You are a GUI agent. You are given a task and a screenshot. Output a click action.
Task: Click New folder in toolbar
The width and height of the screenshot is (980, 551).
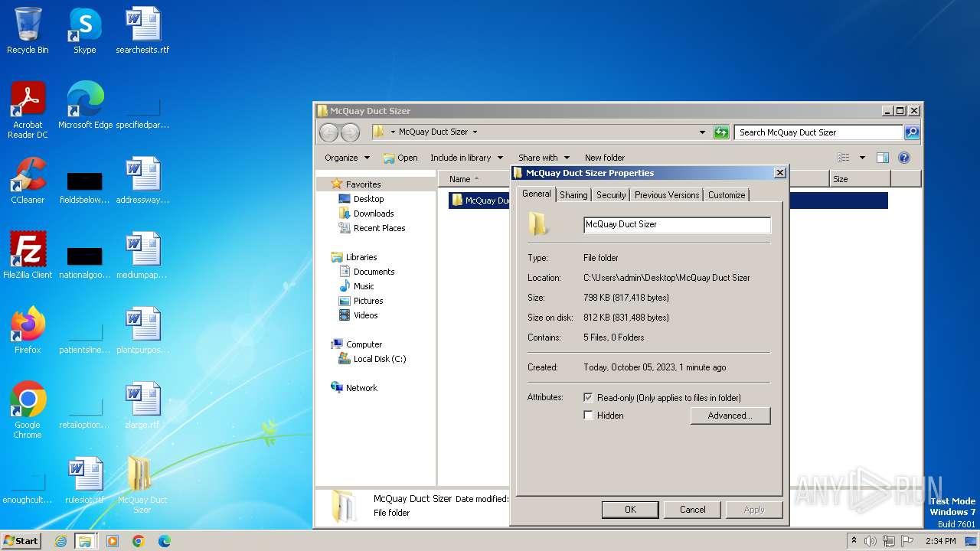point(605,158)
